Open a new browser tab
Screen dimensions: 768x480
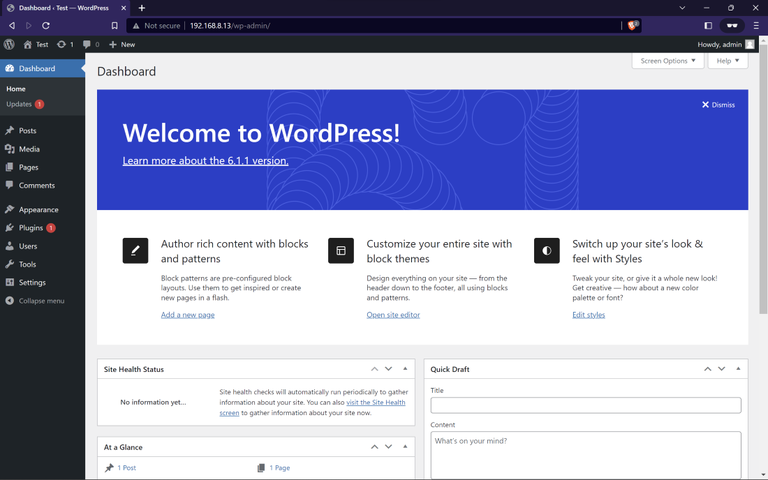(x=142, y=8)
